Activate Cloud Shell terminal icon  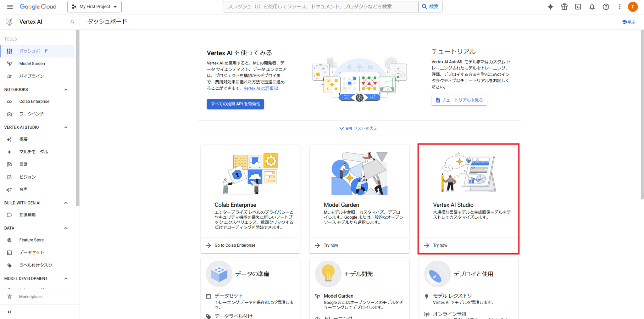(x=578, y=7)
